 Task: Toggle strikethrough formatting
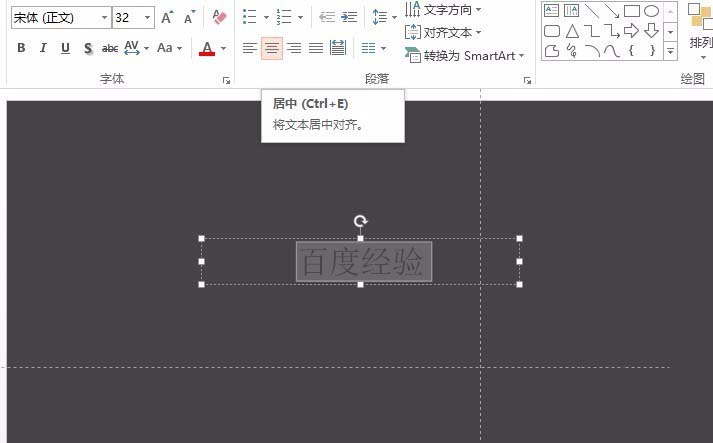click(x=110, y=48)
